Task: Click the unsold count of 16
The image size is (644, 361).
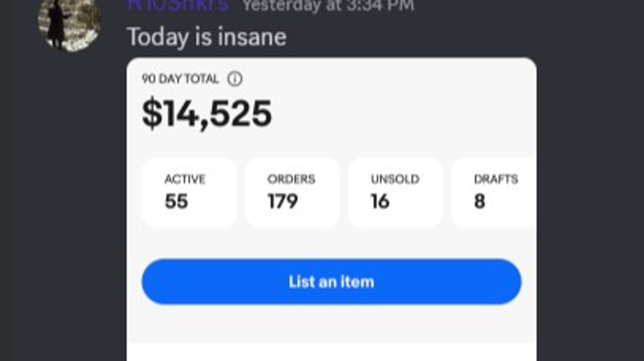Action: [x=380, y=201]
